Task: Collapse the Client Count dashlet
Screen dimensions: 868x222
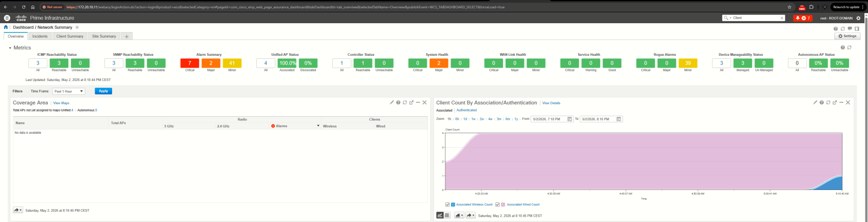Action: click(x=841, y=103)
